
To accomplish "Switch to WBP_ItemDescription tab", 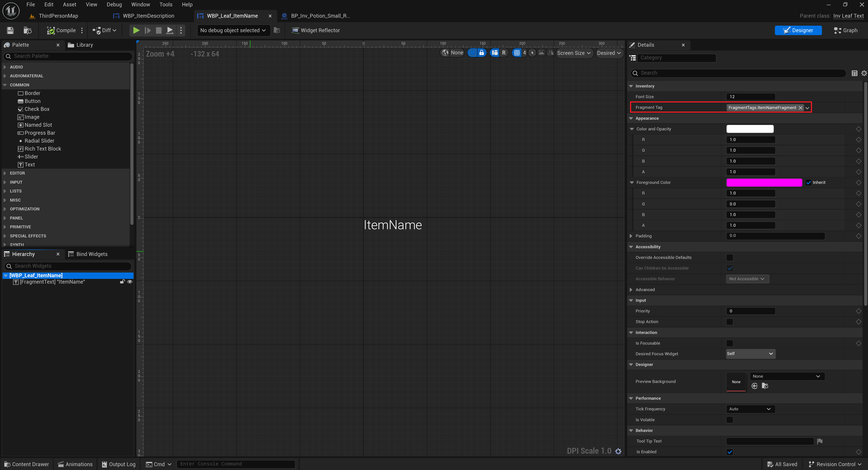I will pyautogui.click(x=148, y=16).
